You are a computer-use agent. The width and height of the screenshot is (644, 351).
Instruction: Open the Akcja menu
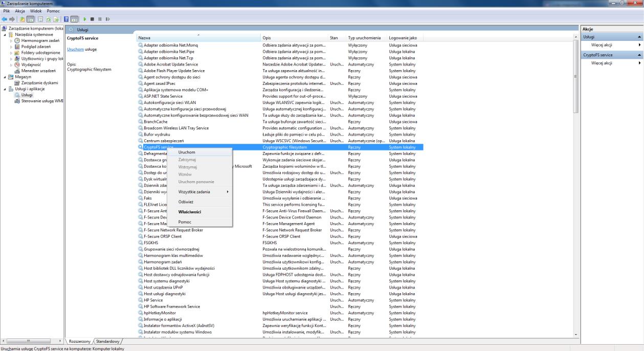[20, 11]
